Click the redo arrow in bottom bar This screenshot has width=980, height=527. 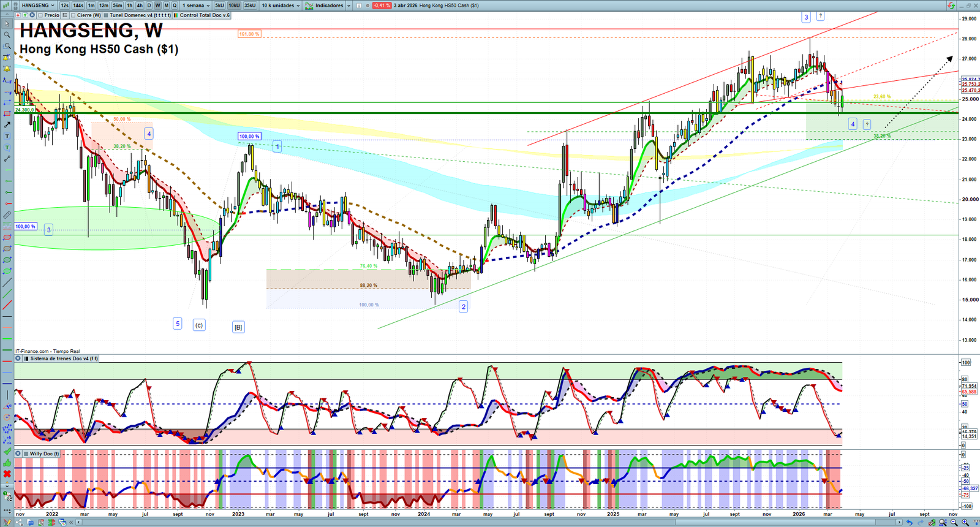coord(921,523)
